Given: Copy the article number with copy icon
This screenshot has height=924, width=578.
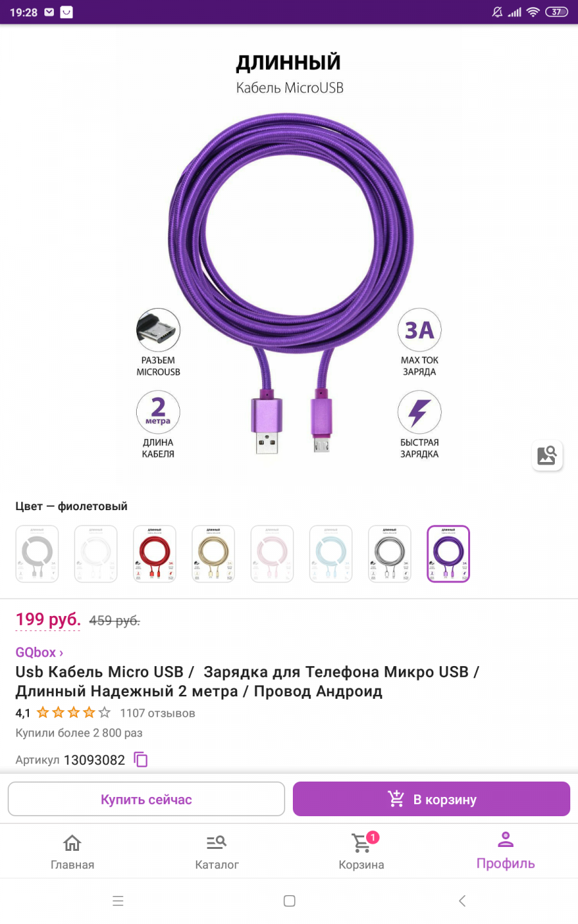Looking at the screenshot, I should click(x=141, y=760).
